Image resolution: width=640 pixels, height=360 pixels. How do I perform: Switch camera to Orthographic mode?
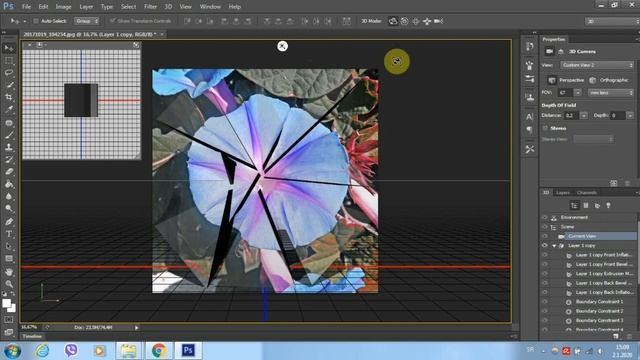pos(593,80)
